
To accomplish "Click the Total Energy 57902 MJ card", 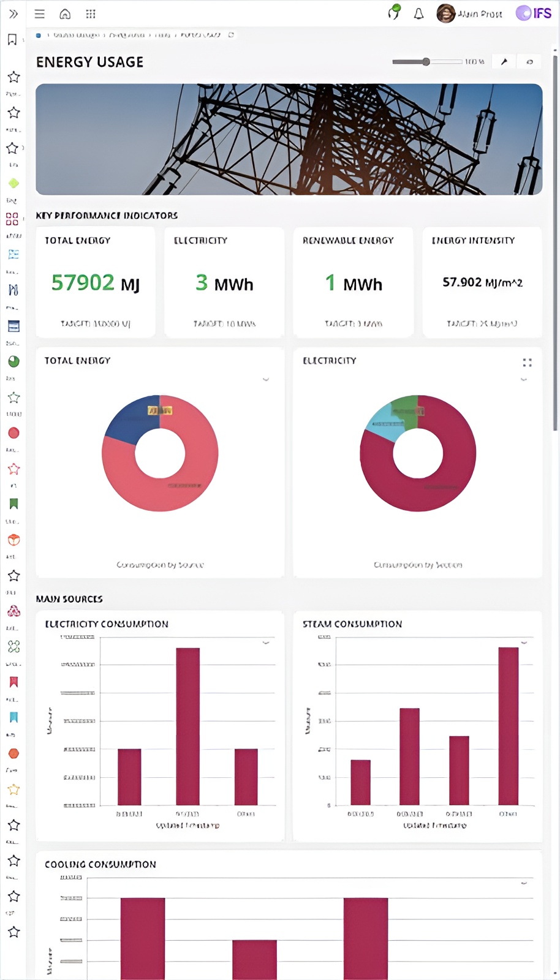I will tap(96, 282).
